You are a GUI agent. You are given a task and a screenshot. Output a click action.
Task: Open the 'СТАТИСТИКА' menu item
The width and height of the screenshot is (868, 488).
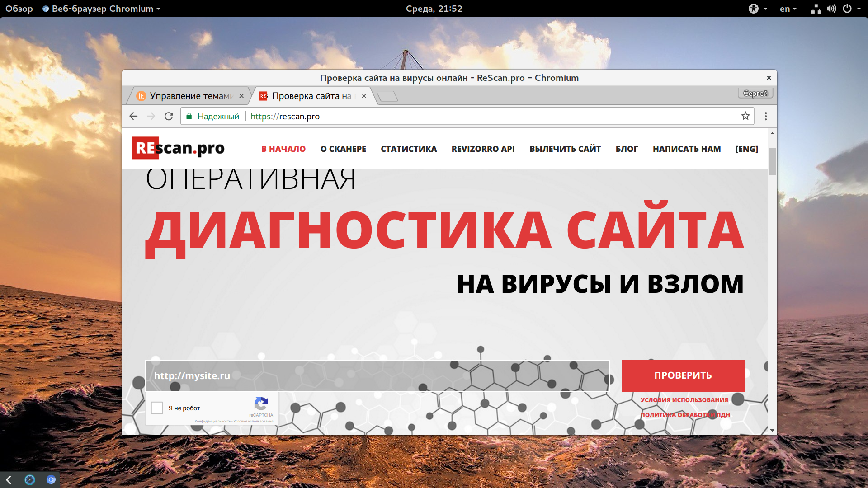pos(409,149)
